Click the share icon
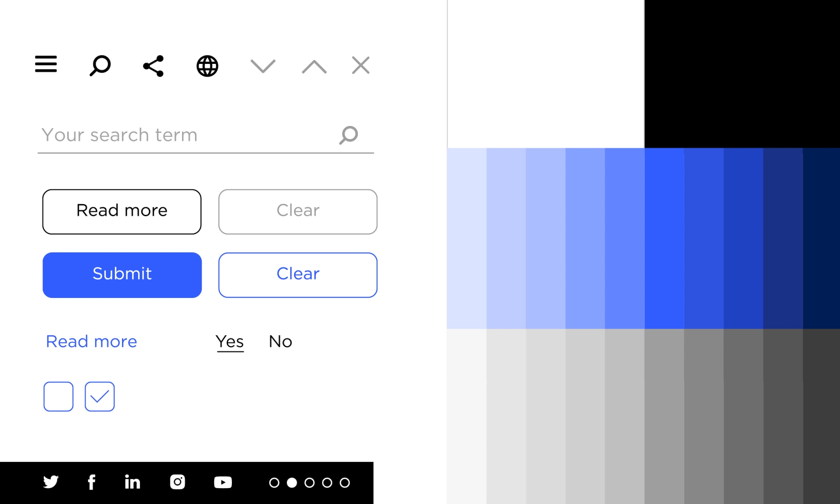The width and height of the screenshot is (840, 504). [x=154, y=66]
